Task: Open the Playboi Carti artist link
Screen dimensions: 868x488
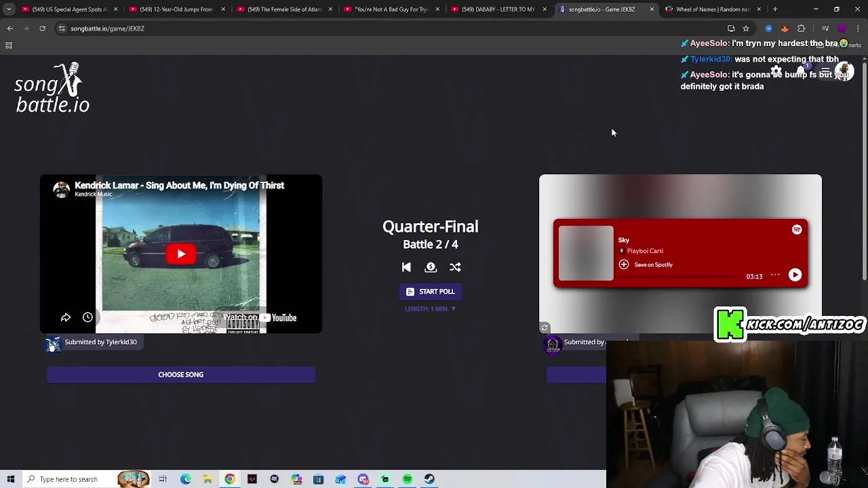Action: (x=645, y=251)
